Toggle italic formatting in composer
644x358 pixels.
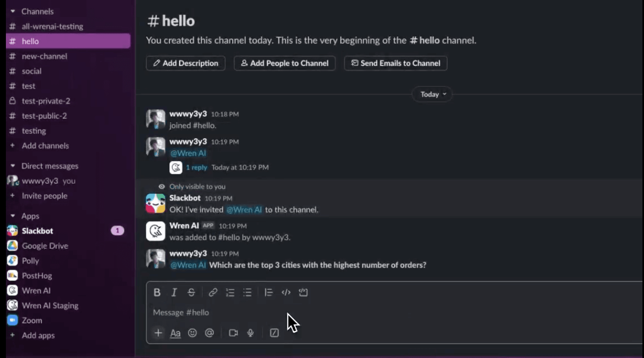click(174, 292)
